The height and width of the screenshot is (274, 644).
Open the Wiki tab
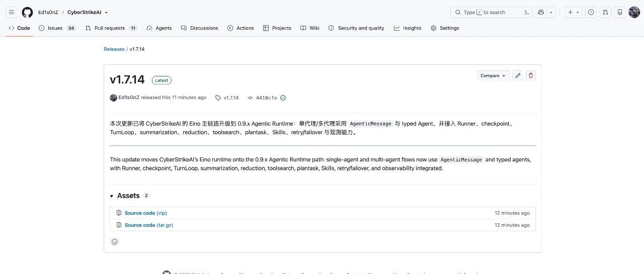click(x=310, y=28)
